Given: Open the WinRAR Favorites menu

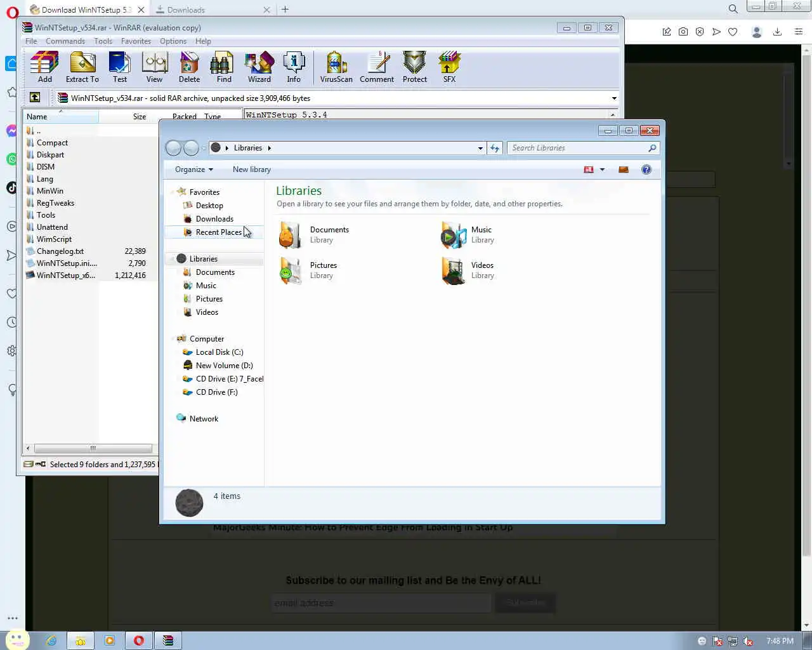Looking at the screenshot, I should tap(136, 41).
